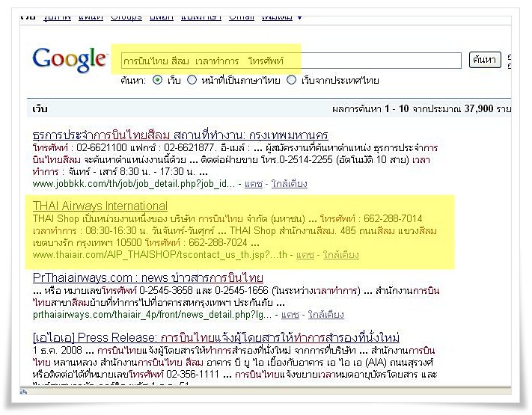The width and height of the screenshot is (532, 415).
Task: Open ใกล้เคียง link of the prthaiairways.com result
Action: tap(325, 315)
